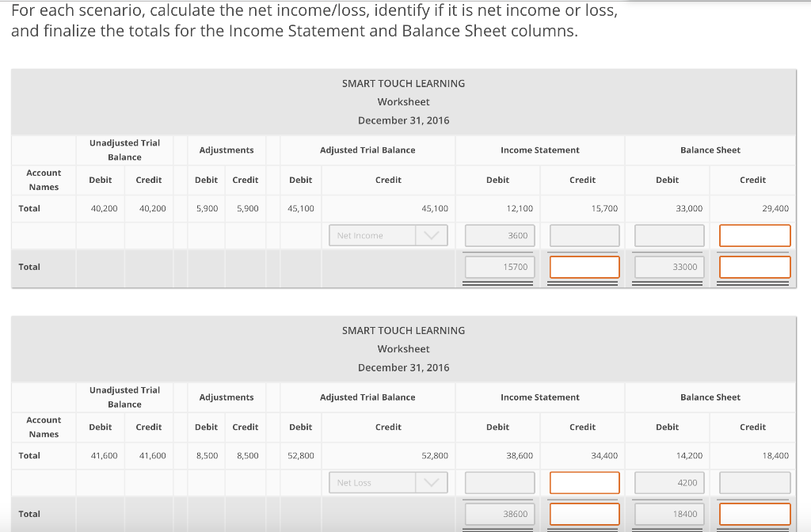This screenshot has width=811, height=532.
Task: Click the orange Income Statement Credit total field
Action: tap(584, 267)
